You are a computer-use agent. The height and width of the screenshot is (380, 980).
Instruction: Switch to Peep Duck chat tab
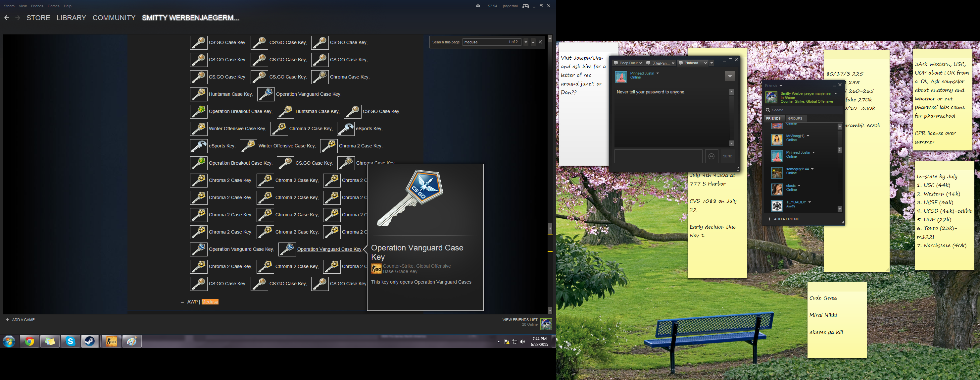click(628, 63)
